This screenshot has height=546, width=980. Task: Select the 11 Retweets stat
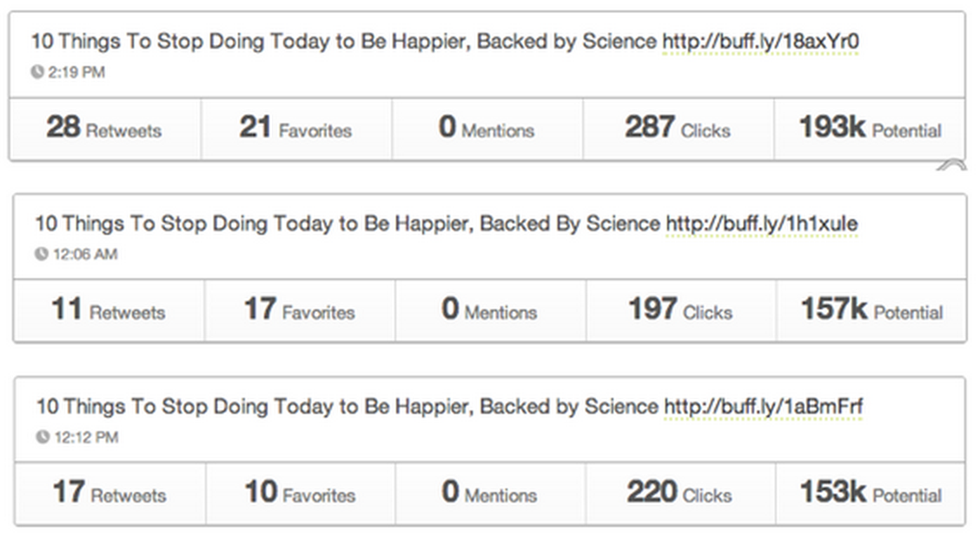pyautogui.click(x=109, y=310)
